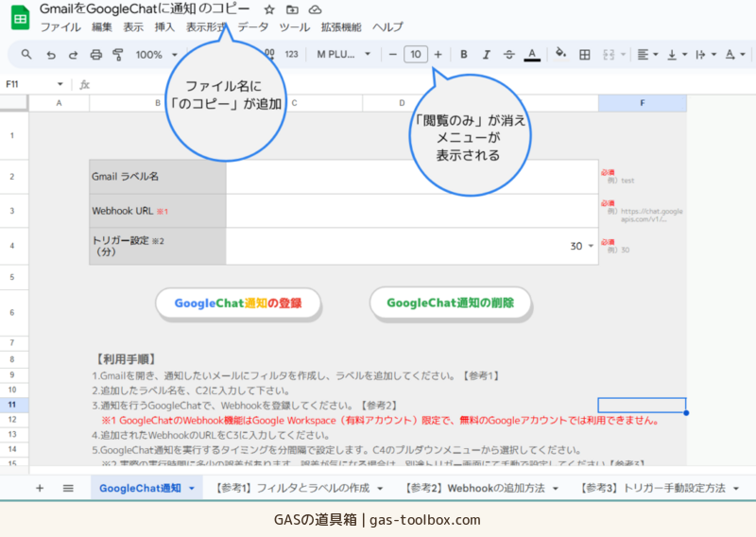Image resolution: width=756 pixels, height=537 pixels.
Task: Open the fill color picker
Action: pos(560,54)
